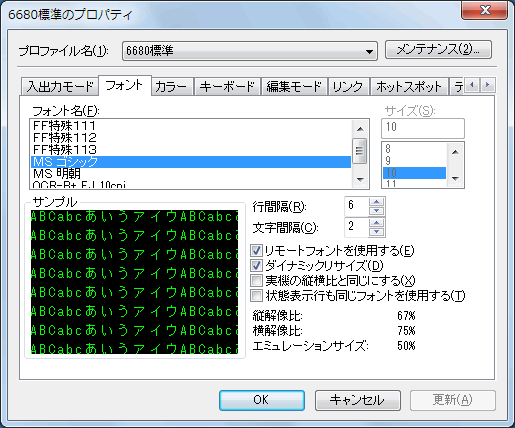Close the 6680標準のプロパティ dialog

[485, 11]
